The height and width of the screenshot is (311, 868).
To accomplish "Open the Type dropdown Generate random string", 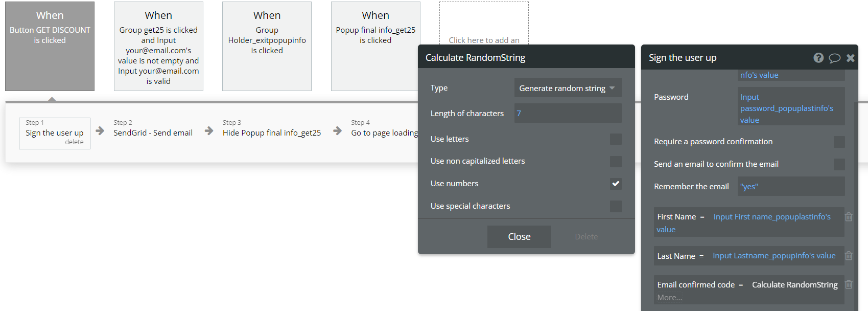I will pyautogui.click(x=568, y=88).
